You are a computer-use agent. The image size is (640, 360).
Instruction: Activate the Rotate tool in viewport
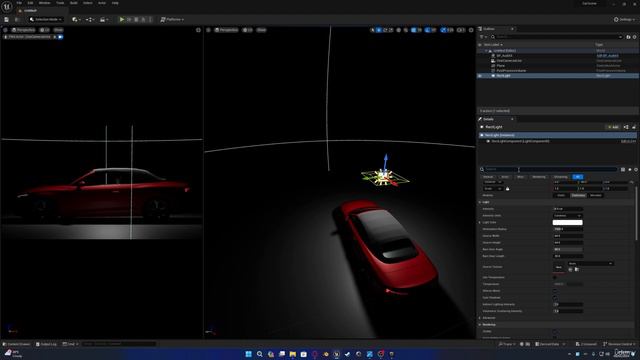(x=385, y=30)
